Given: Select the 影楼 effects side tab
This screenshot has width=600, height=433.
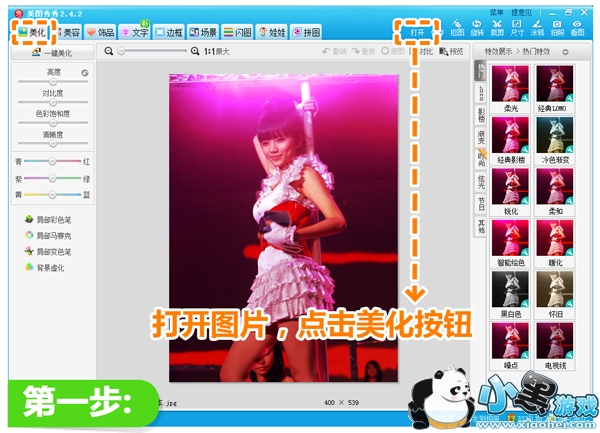Looking at the screenshot, I should point(481,115).
